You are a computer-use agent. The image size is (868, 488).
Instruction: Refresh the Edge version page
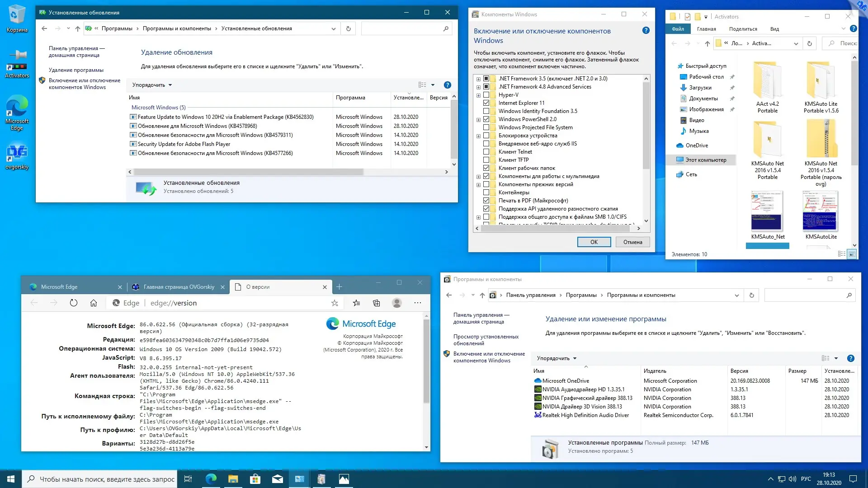tap(74, 303)
